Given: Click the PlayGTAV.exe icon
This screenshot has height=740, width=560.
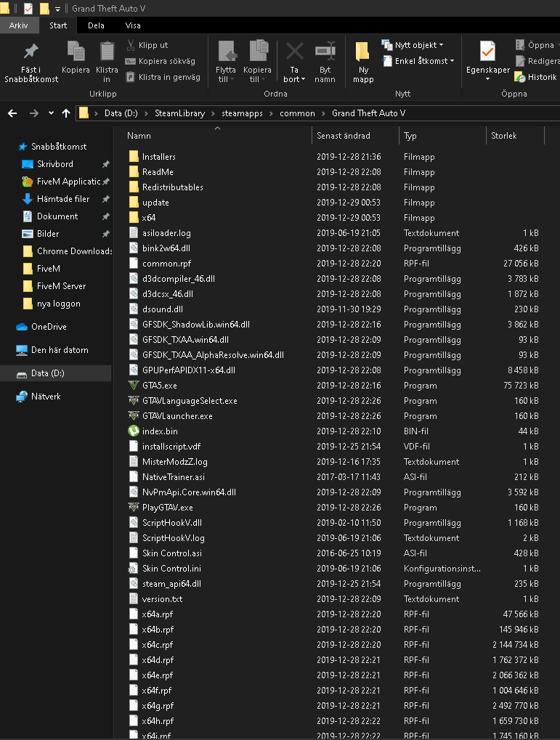Looking at the screenshot, I should tap(134, 507).
